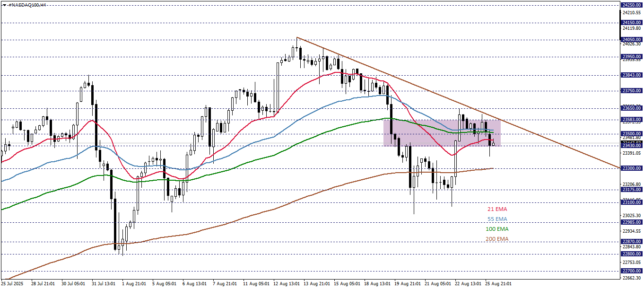Select the 23950.00 price level label

[632, 57]
